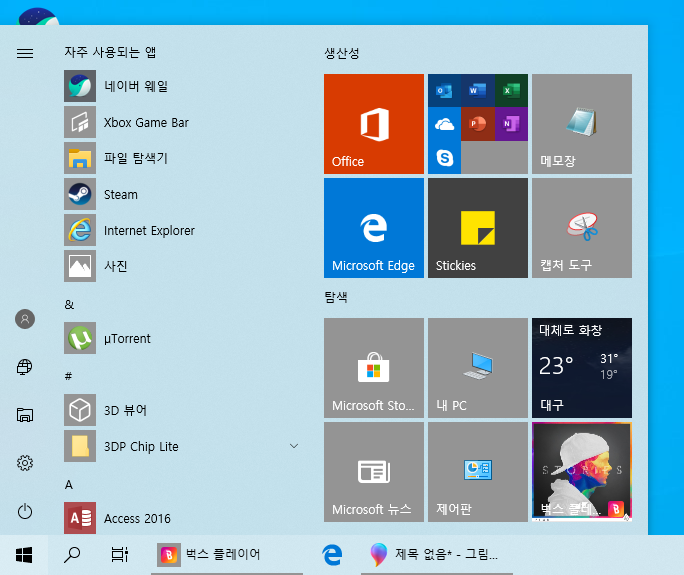Open Task View on the taskbar
Screen dimensions: 684x575
(x=119, y=555)
